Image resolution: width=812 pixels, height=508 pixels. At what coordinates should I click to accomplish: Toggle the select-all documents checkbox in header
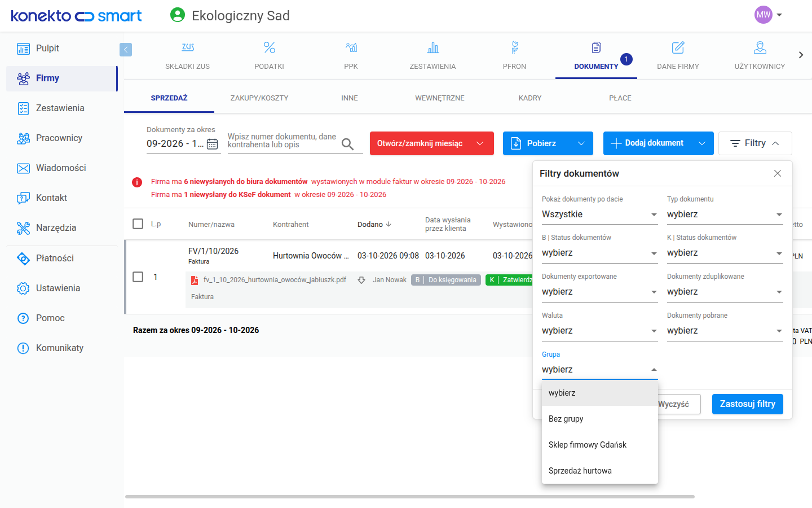(x=138, y=224)
